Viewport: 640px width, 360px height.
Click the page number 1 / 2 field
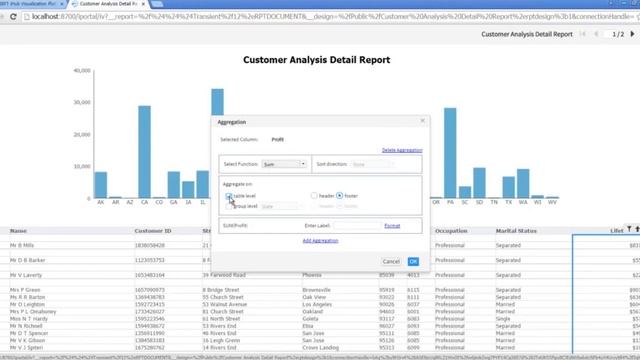pos(618,34)
